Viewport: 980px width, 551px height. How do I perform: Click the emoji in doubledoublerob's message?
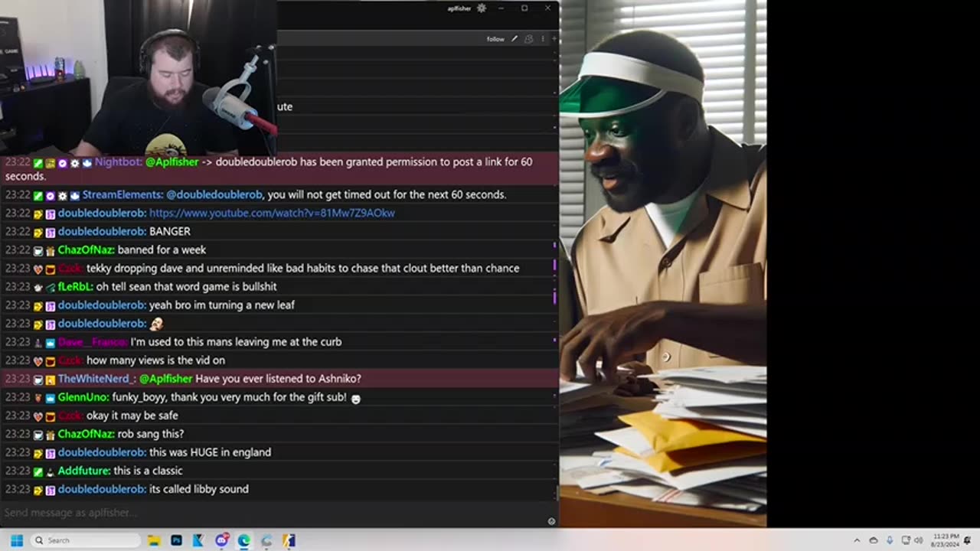pos(156,324)
